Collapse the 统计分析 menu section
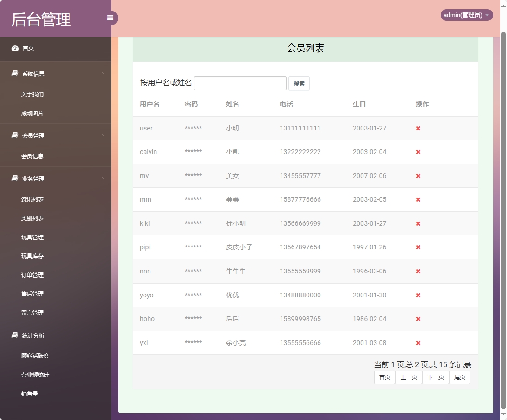This screenshot has width=507, height=420. coord(102,335)
